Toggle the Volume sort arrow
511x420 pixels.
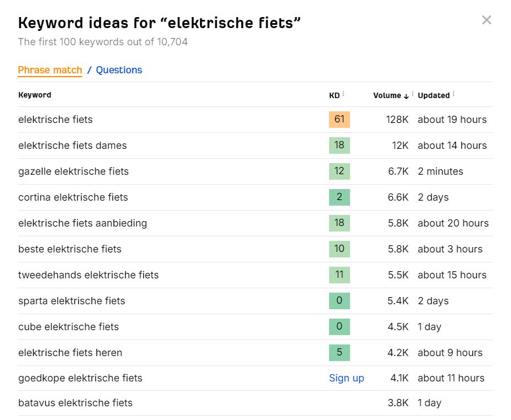406,96
